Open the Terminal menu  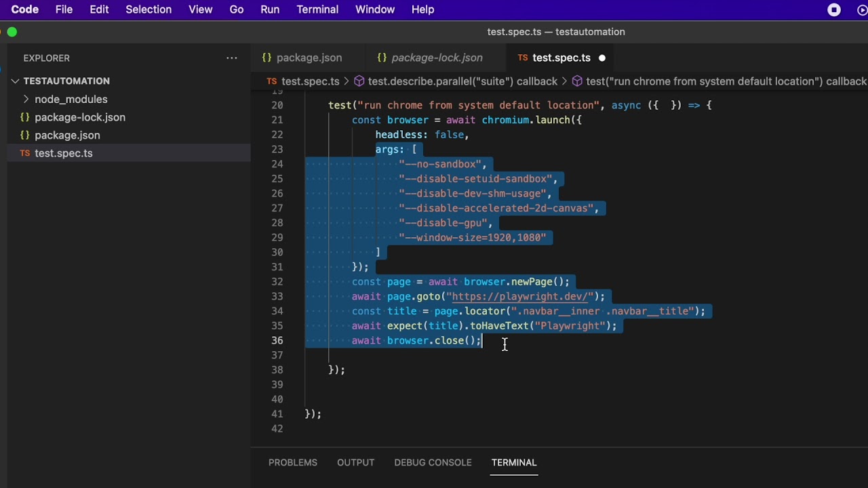[x=317, y=9]
